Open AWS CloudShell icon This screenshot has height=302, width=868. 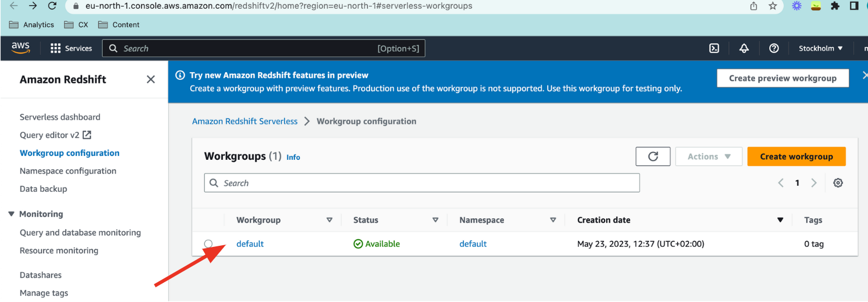coord(714,48)
